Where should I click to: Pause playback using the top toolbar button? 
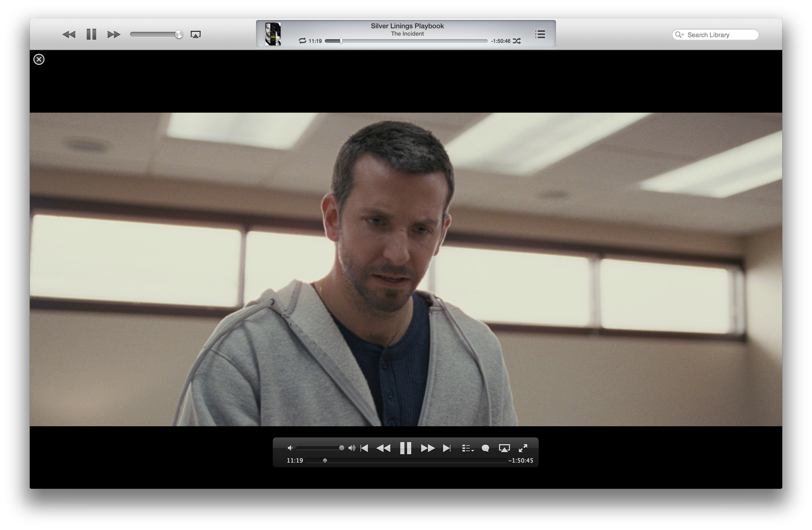(x=91, y=34)
